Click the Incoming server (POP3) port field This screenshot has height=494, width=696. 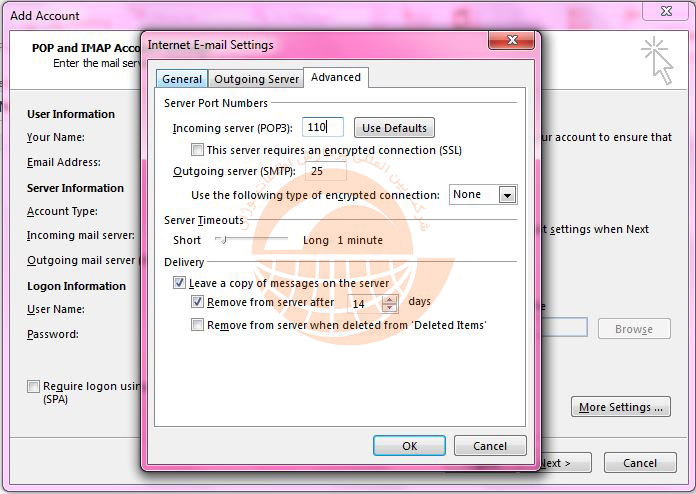click(322, 128)
